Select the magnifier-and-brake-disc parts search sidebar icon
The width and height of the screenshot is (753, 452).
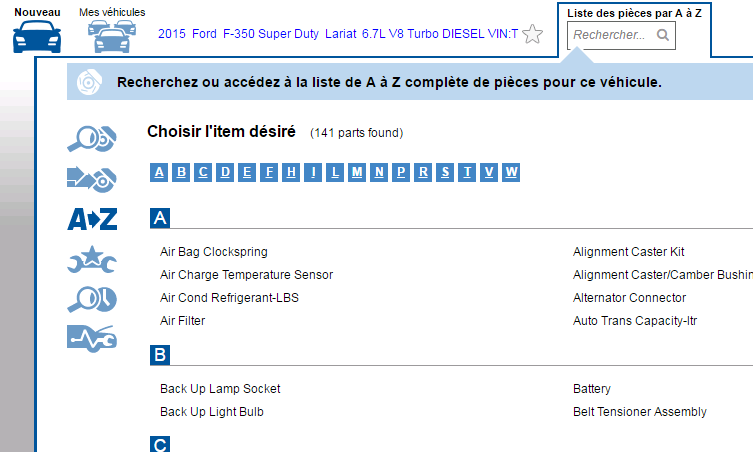pos(92,138)
